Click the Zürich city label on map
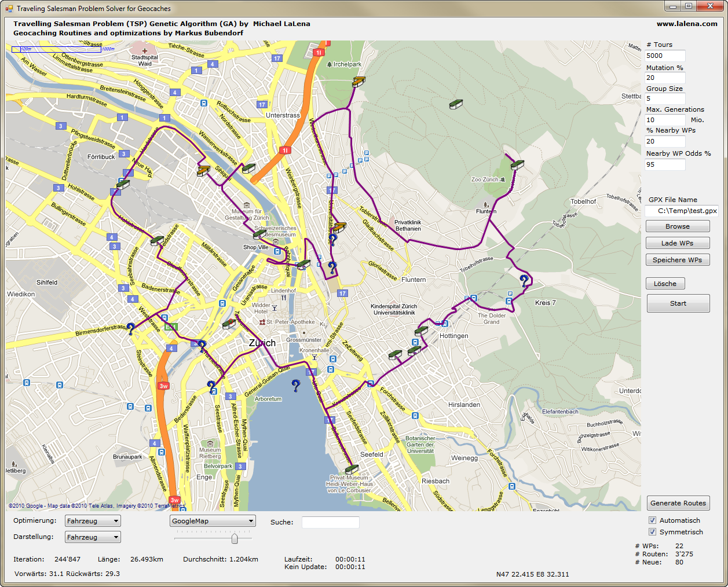 click(262, 343)
